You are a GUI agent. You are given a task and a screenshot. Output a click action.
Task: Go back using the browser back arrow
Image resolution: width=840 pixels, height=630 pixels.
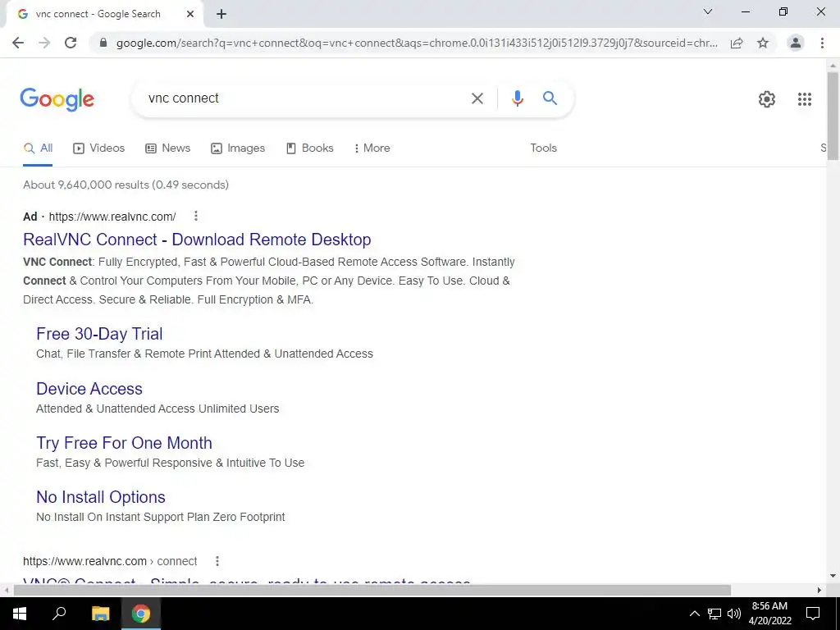pyautogui.click(x=18, y=43)
